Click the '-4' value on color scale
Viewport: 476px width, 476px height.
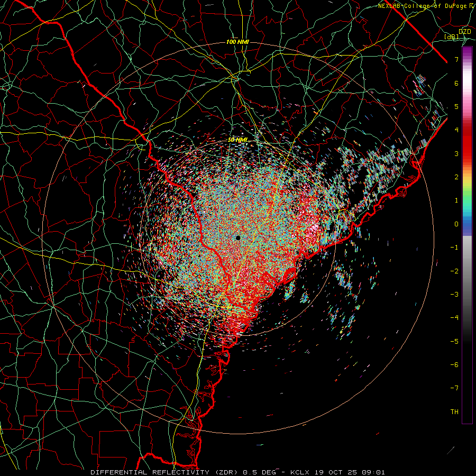(x=454, y=318)
